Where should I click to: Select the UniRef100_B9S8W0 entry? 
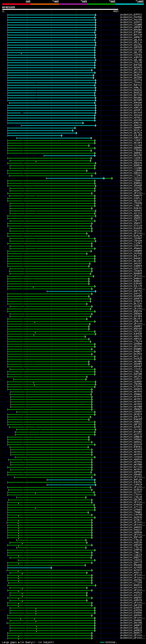tap(131, 30)
